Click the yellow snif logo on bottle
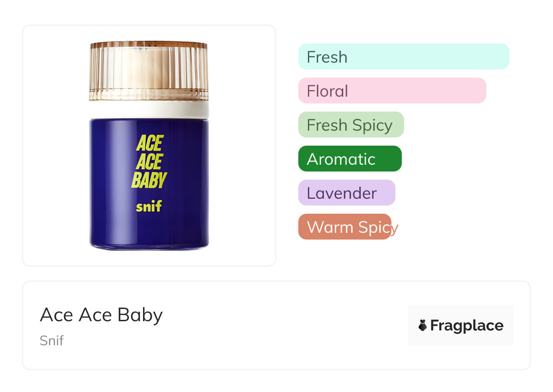Viewport: 553px width, 392px height. coord(149,206)
